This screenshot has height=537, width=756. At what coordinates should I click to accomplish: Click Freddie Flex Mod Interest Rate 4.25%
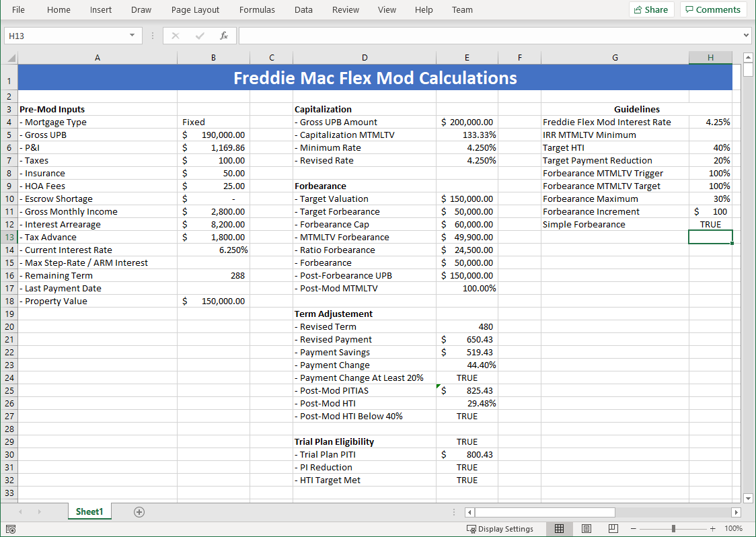pos(710,122)
